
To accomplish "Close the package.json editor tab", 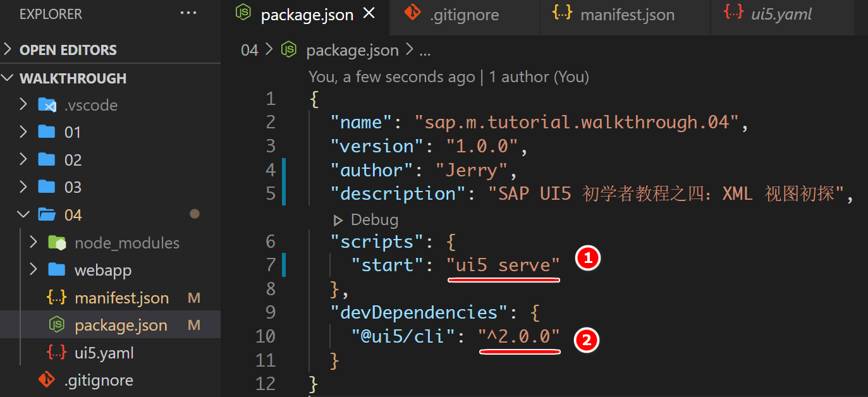I will pyautogui.click(x=369, y=14).
